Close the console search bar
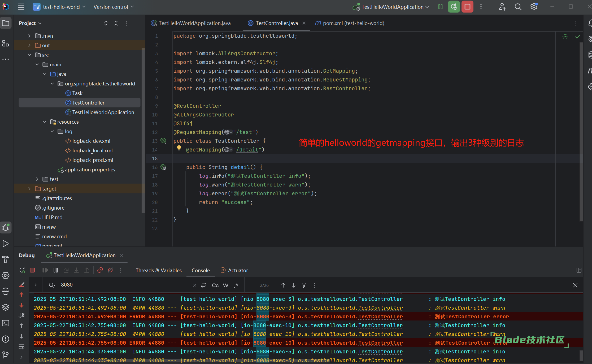 [x=575, y=285]
